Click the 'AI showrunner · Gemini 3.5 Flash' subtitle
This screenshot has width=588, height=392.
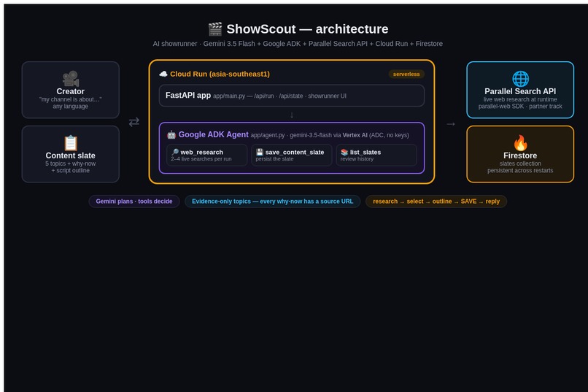298,44
